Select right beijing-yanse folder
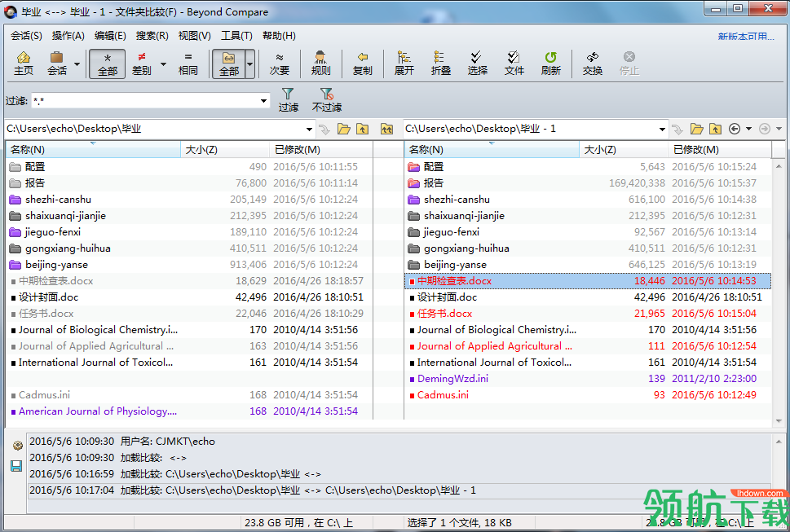The height and width of the screenshot is (532, 790). point(588,264)
